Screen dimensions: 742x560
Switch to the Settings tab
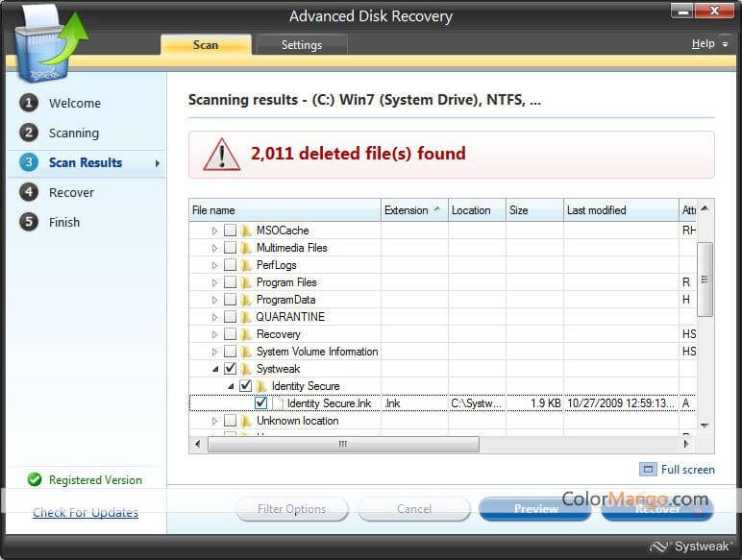[x=301, y=45]
